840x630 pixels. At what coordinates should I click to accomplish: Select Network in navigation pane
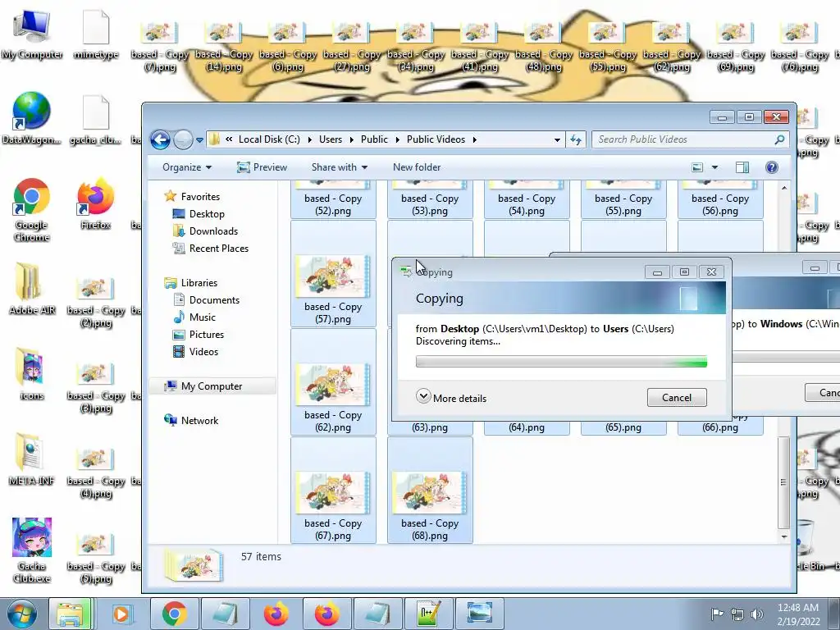(199, 421)
